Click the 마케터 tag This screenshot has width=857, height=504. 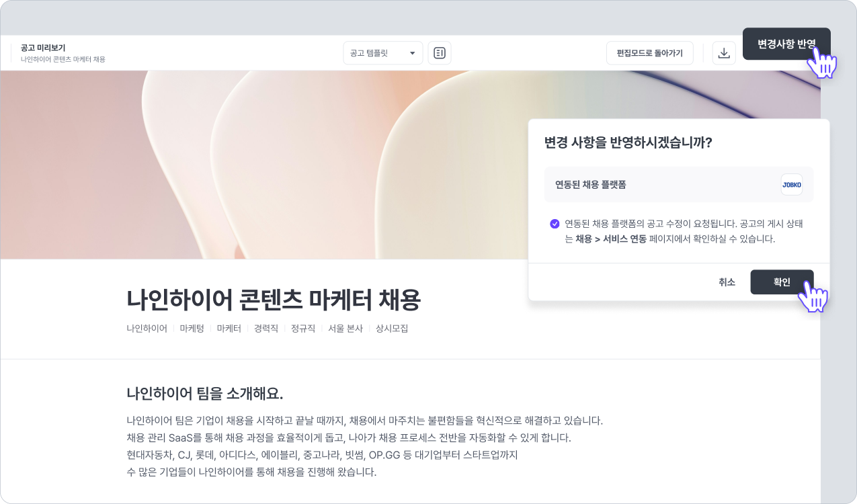[229, 329]
